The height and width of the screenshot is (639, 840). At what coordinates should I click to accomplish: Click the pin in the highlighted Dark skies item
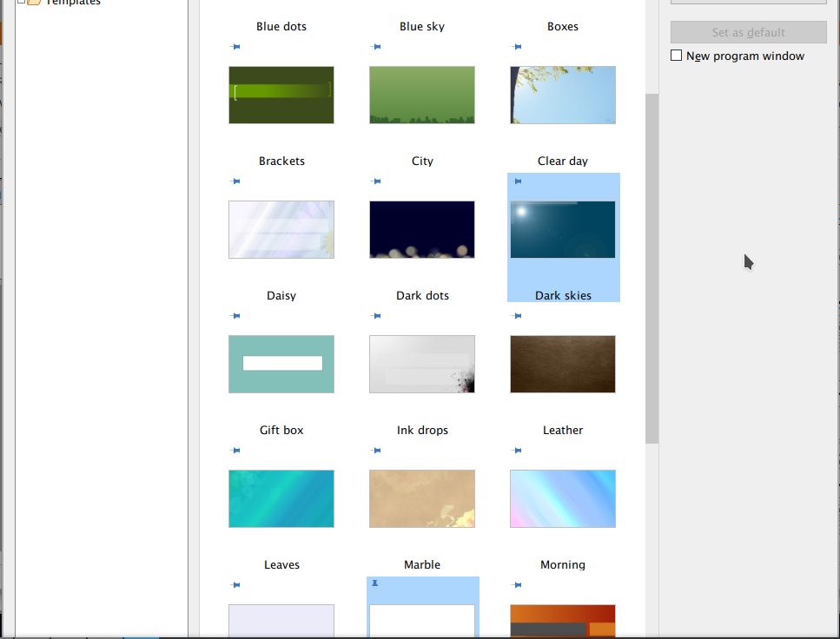(518, 181)
